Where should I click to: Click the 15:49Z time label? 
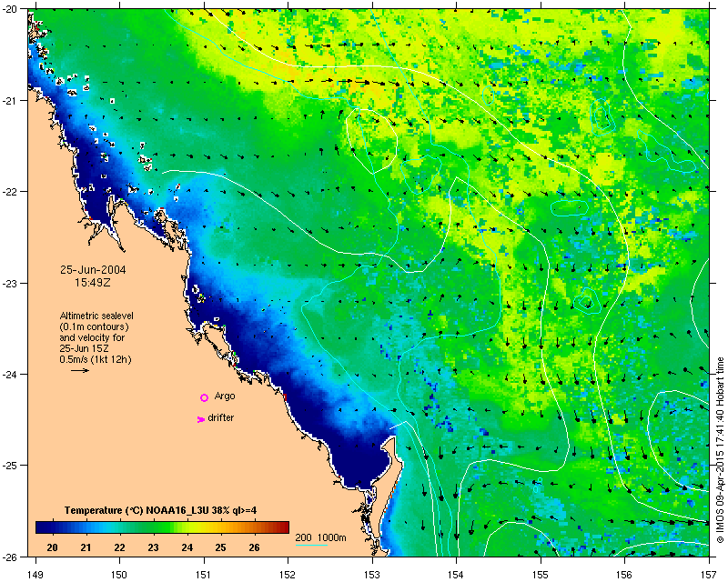coord(93,282)
